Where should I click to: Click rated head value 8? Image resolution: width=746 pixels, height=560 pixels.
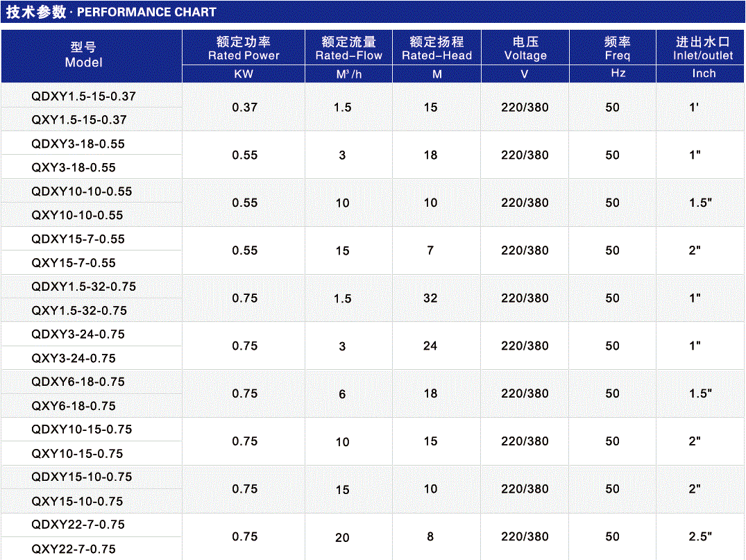click(x=430, y=536)
